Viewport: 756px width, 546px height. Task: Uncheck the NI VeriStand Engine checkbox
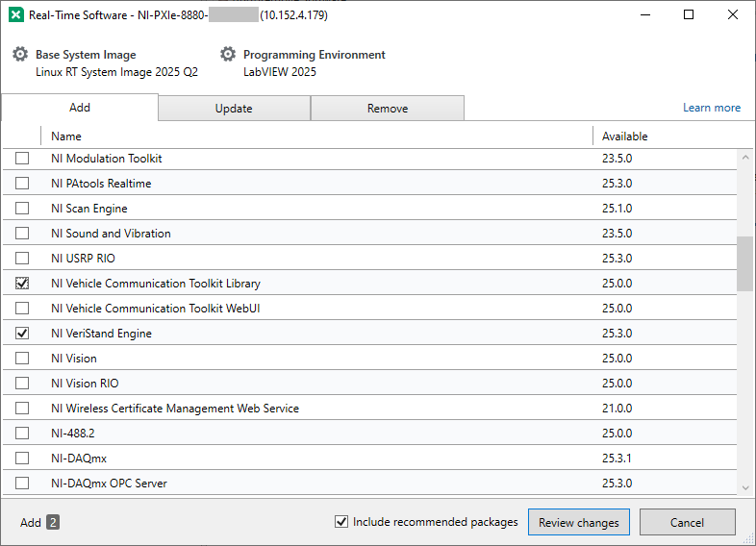pyautogui.click(x=22, y=334)
